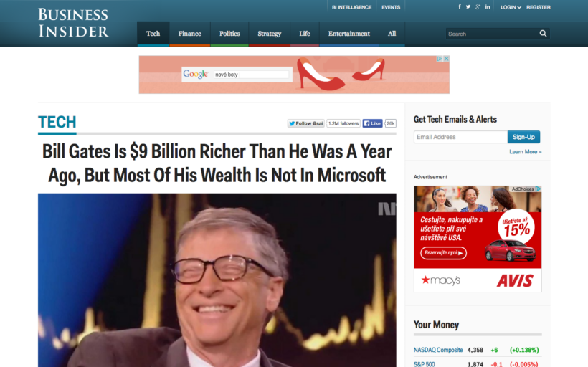Screen dimensions: 588x367
Task: Open NASDAQ Composite quote link
Action: [x=438, y=350]
